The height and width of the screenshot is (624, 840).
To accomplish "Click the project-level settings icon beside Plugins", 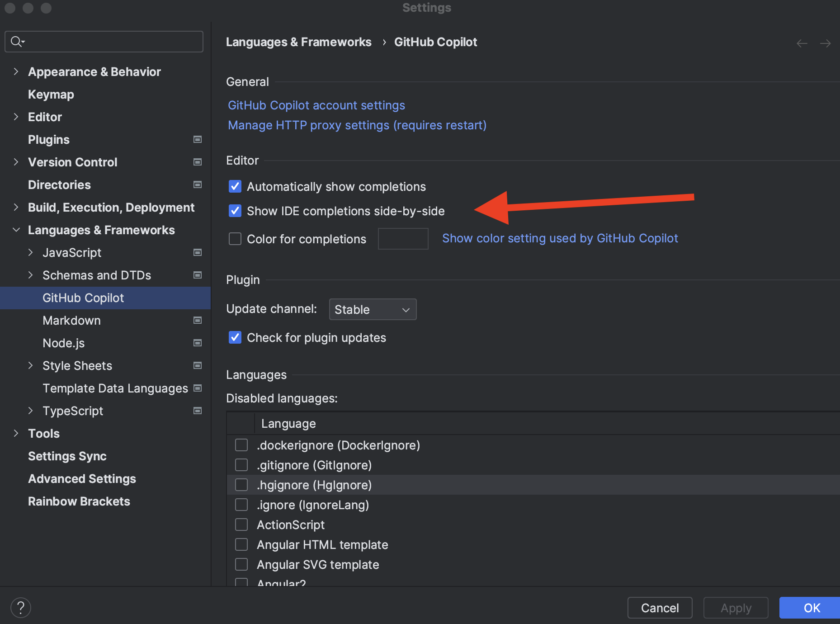I will [198, 139].
